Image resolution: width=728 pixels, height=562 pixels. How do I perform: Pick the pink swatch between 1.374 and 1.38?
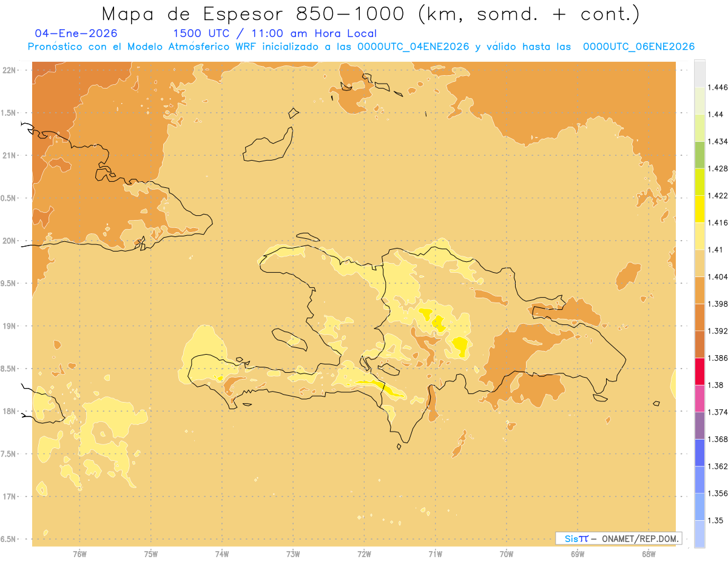click(699, 398)
